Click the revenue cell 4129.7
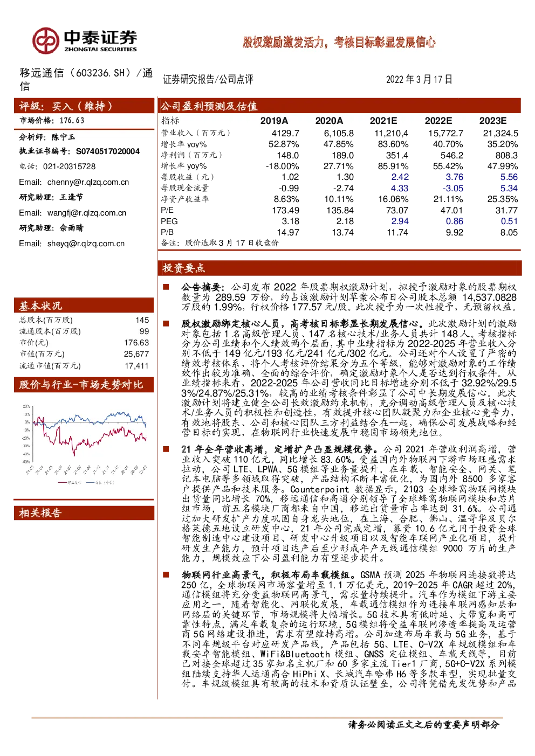 click(x=285, y=133)
